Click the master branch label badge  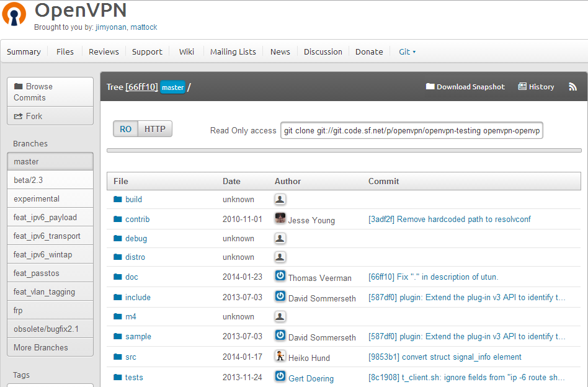[172, 87]
